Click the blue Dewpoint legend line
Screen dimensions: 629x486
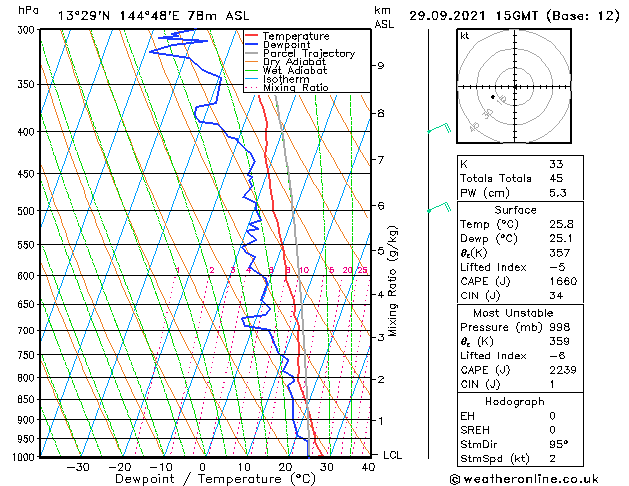tap(251, 45)
